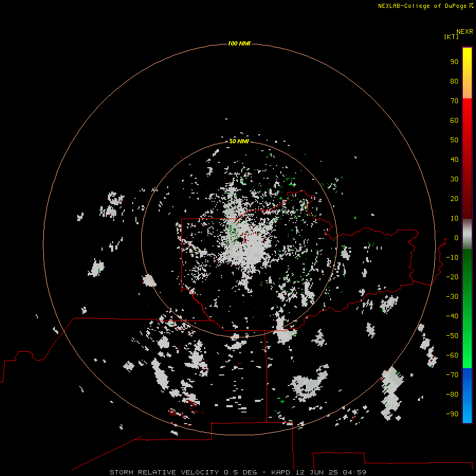Click the 80 value on the velocity scale
Screen dimensions: 476x476
pyautogui.click(x=454, y=81)
